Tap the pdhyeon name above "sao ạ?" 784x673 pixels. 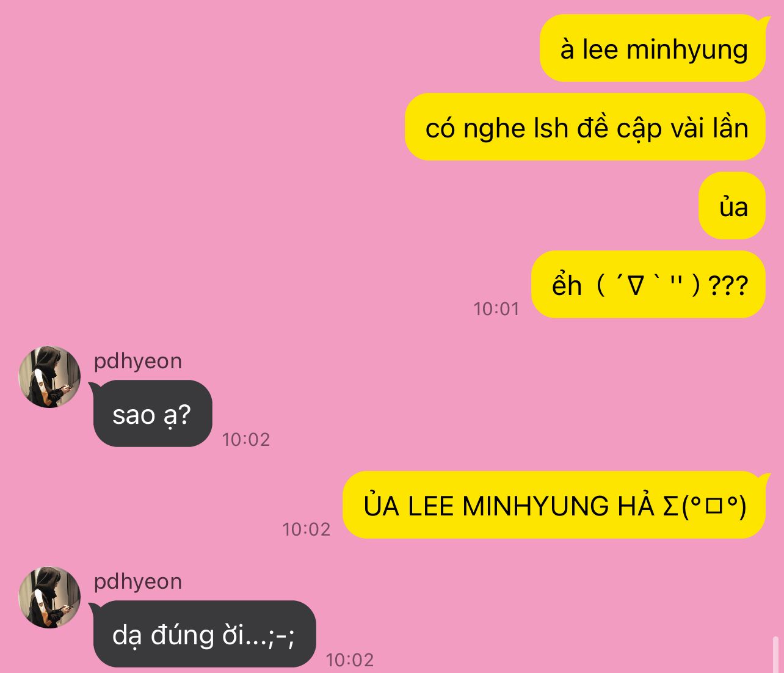coord(138,361)
